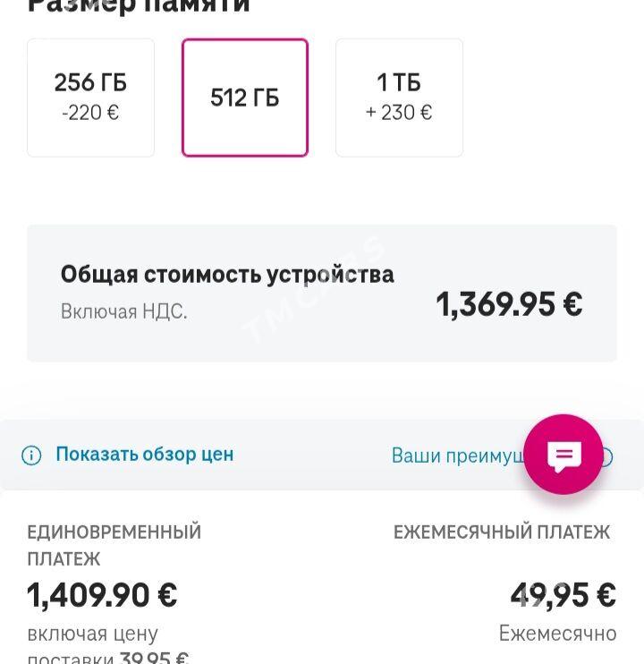Screen dimensions: 644x664
Task: Click the + 230 € surcharge label
Action: pos(399,113)
